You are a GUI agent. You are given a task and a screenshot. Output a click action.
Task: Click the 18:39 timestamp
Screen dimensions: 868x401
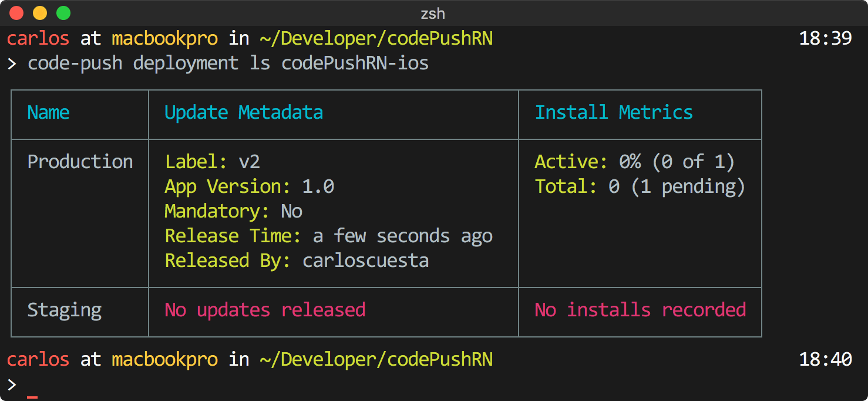[x=825, y=39]
